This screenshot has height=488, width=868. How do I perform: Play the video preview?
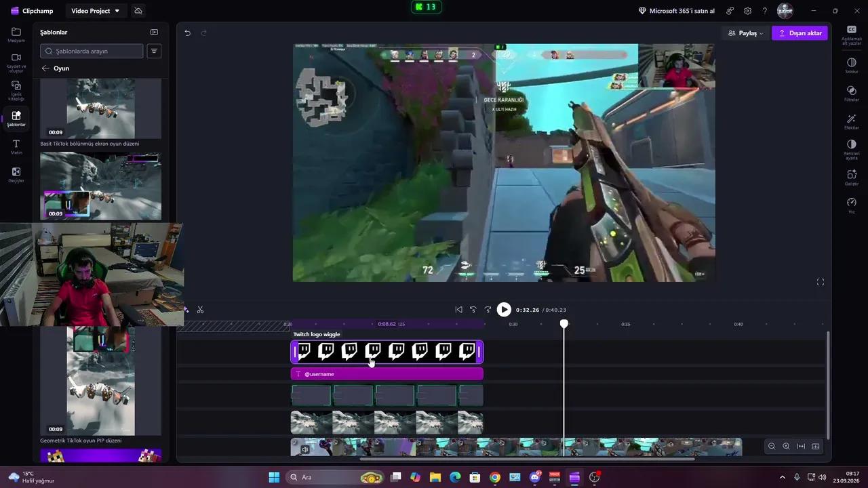[504, 310]
